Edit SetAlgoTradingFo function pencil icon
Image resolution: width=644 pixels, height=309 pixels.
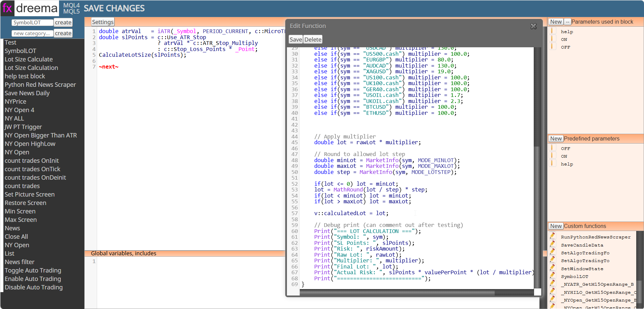553,252
